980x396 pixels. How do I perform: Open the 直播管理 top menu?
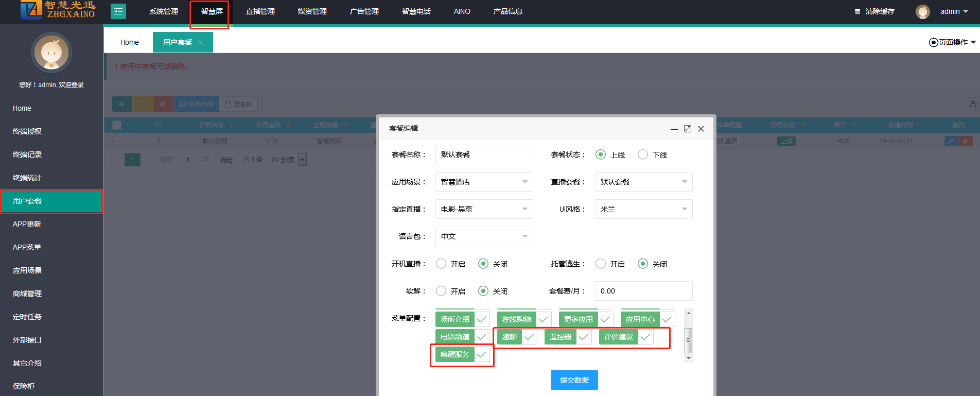click(260, 11)
